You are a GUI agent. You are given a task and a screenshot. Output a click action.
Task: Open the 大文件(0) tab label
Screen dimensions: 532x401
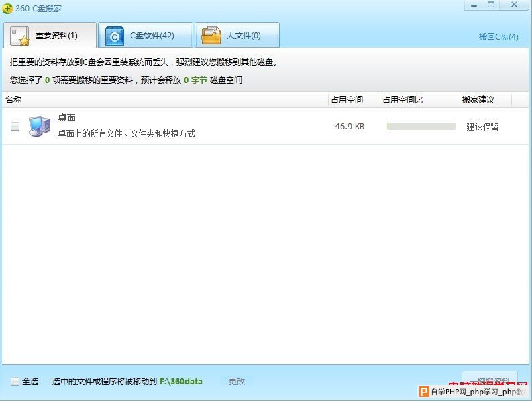pos(244,36)
